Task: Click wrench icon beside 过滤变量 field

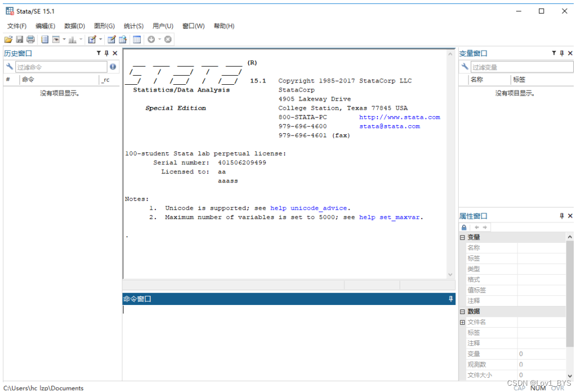Action: coord(464,67)
